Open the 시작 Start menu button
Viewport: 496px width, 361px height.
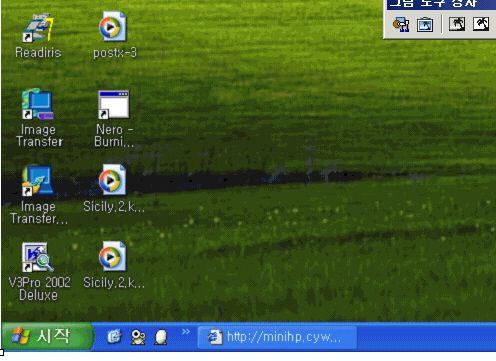pos(47,336)
